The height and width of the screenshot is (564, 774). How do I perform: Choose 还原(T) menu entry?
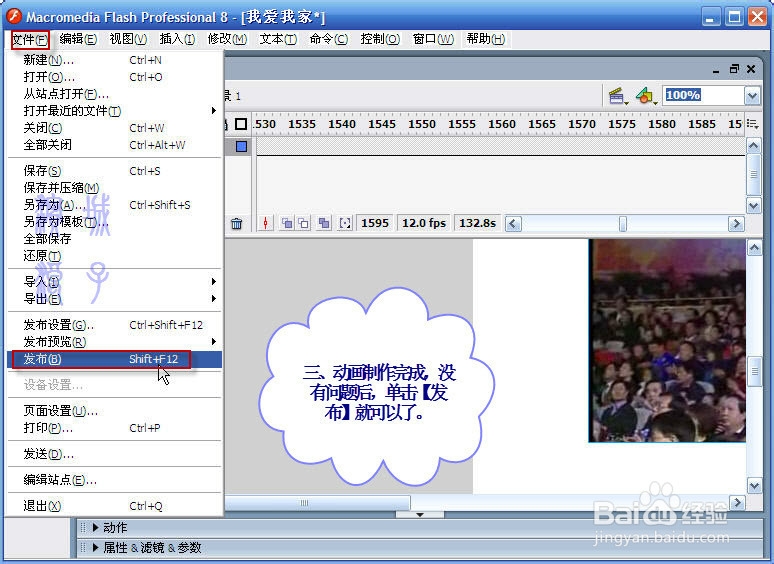115,256
